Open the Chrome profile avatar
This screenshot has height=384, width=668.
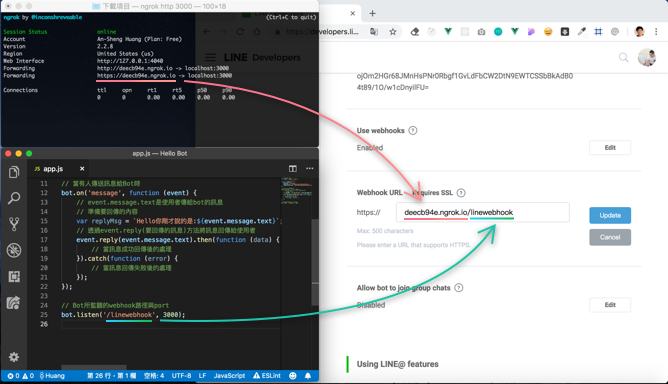(639, 32)
